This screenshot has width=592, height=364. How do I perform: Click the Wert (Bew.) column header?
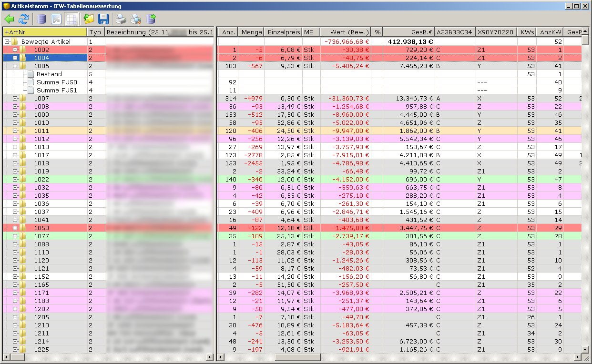pos(346,32)
